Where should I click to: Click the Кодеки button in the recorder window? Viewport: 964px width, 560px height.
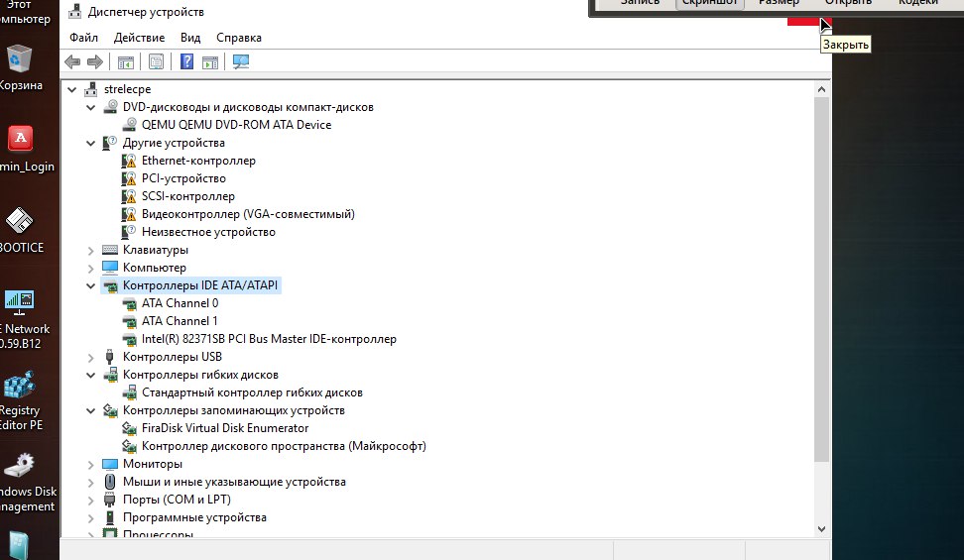point(918,4)
